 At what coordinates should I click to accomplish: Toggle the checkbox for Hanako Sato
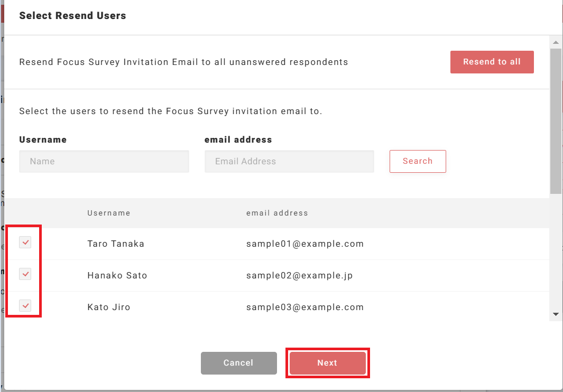(x=25, y=274)
